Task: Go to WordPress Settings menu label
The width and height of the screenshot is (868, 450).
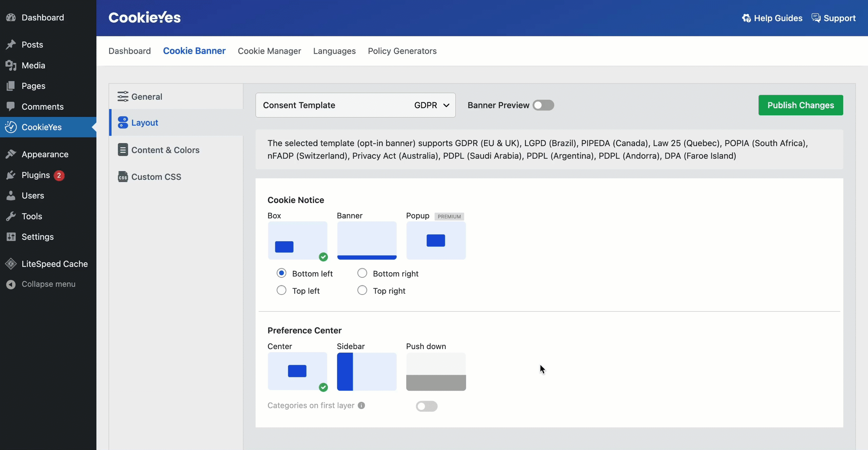Action: 38,237
